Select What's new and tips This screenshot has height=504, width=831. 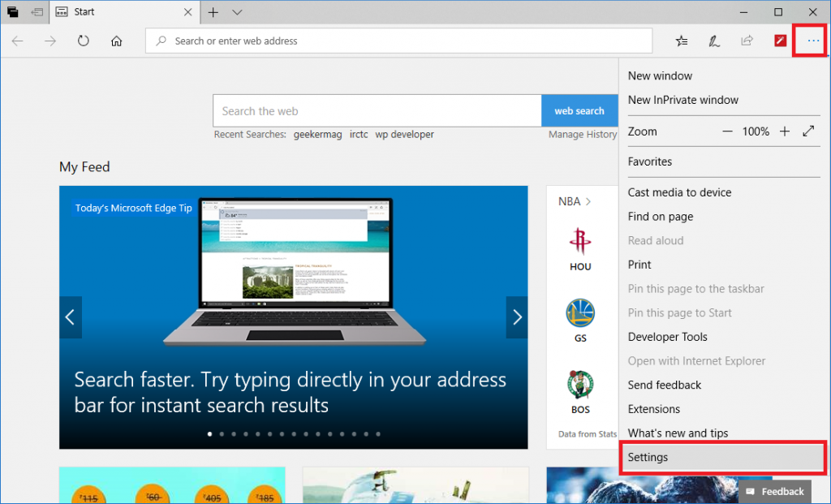tap(678, 433)
